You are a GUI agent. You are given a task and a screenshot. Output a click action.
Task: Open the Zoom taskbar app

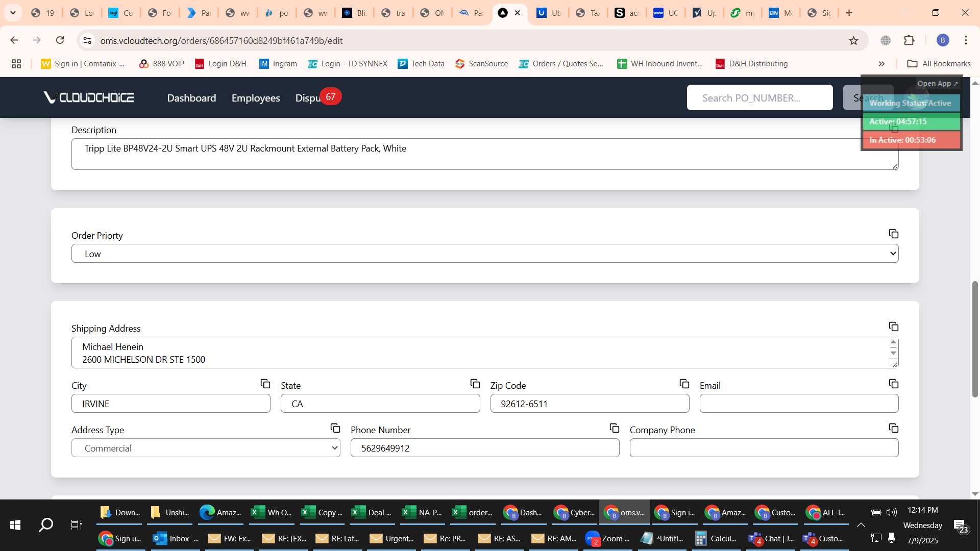607,538
